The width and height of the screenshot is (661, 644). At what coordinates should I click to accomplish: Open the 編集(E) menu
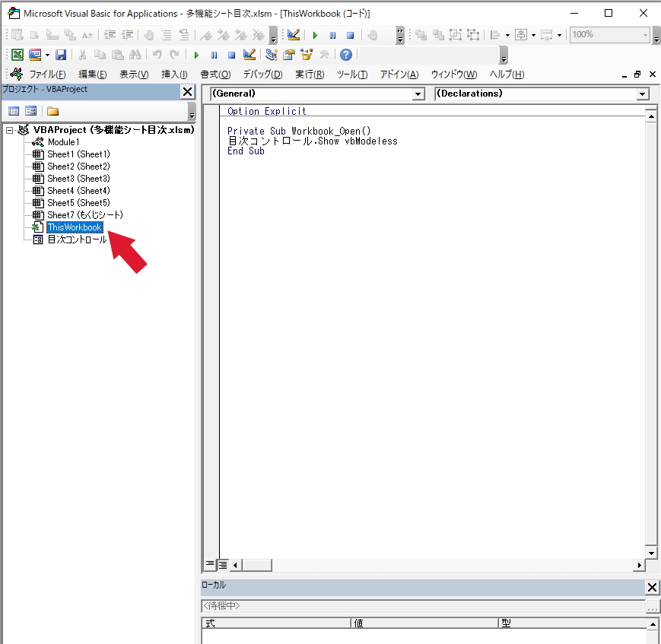click(92, 75)
